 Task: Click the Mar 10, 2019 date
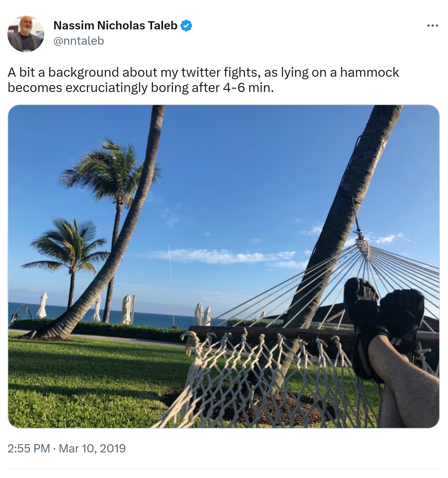coord(92,448)
